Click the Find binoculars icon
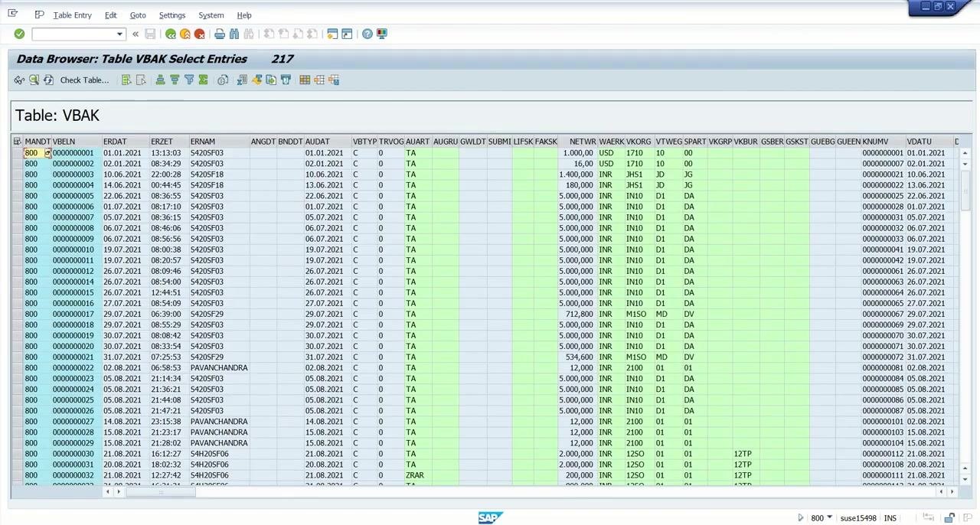Viewport: 980px width, 525px height. [x=234, y=34]
